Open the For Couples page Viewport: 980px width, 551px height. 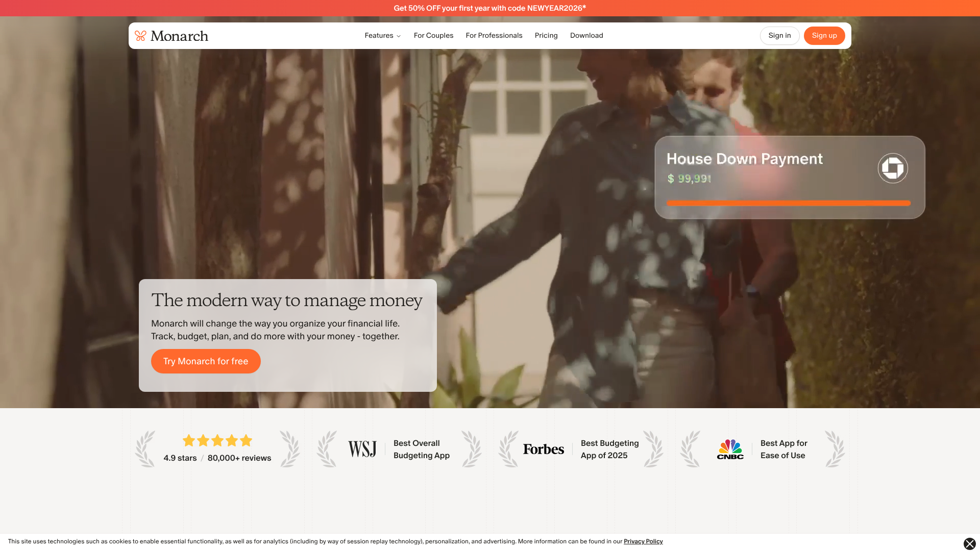[x=433, y=35]
